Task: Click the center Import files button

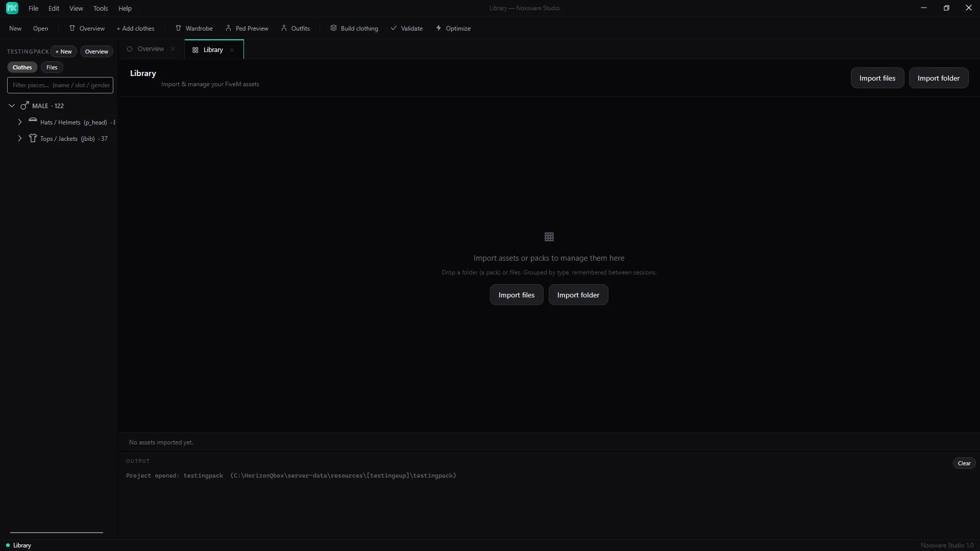Action: point(517,295)
